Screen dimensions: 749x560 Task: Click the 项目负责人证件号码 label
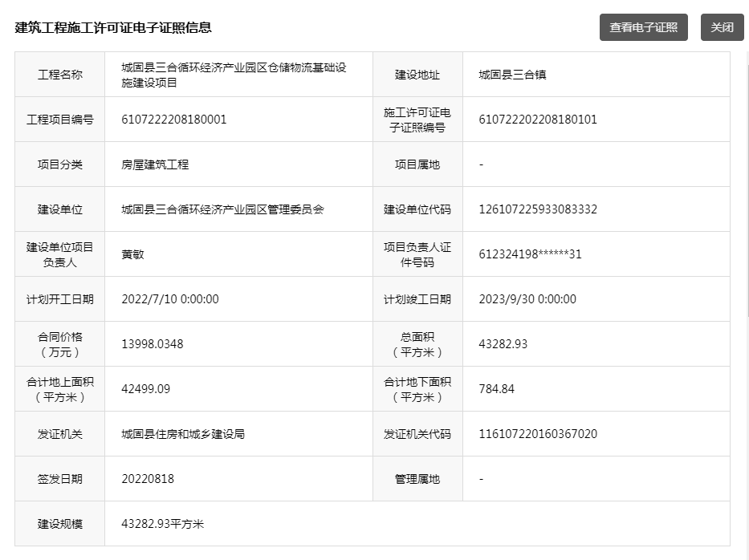click(x=417, y=254)
